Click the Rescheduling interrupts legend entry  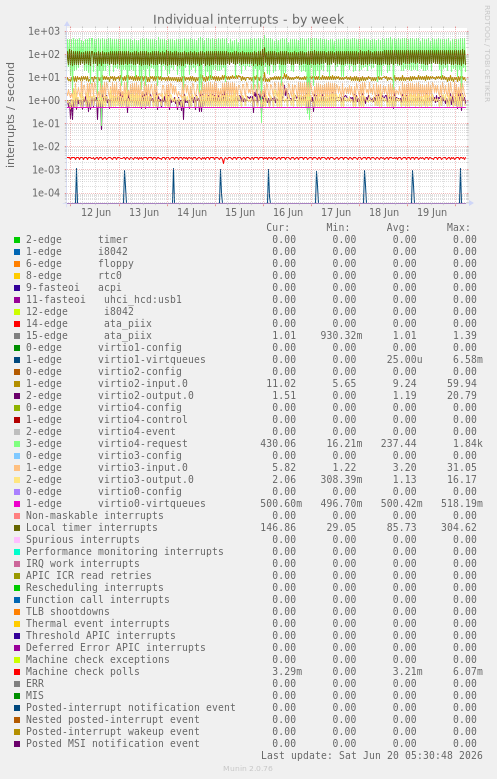94,587
